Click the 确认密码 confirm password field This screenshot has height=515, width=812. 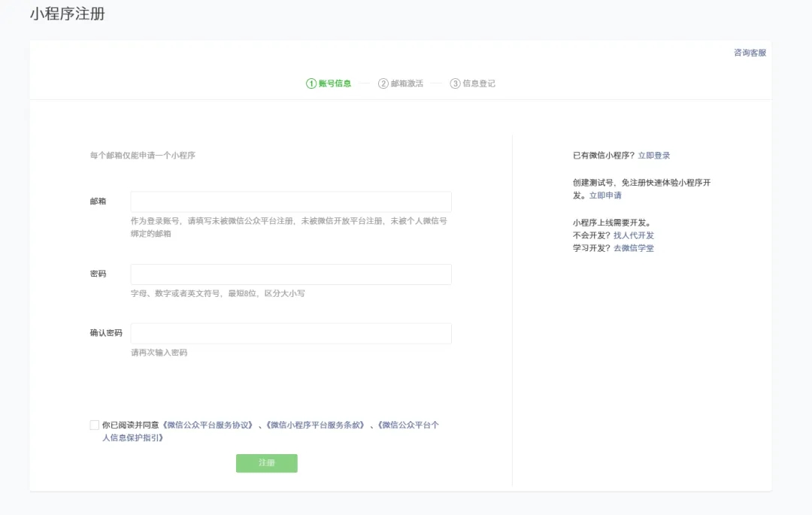[289, 333]
